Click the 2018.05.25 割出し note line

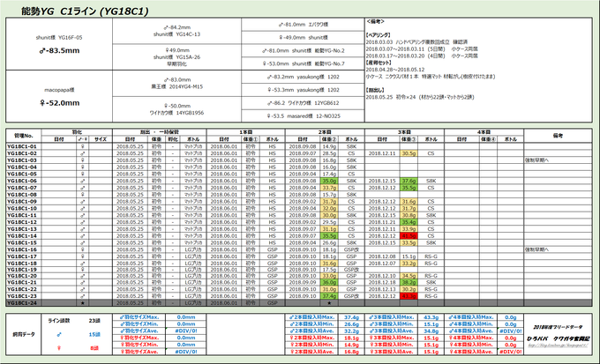[x=420, y=97]
